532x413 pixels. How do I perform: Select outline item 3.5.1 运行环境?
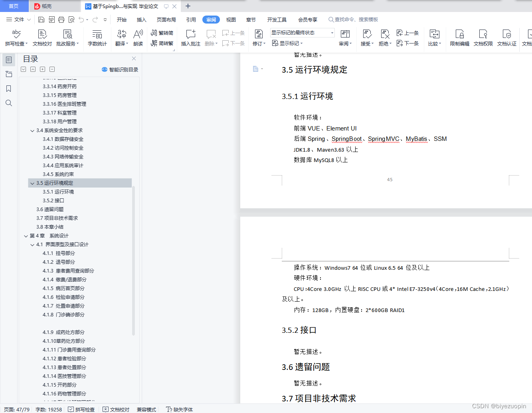pyautogui.click(x=58, y=192)
